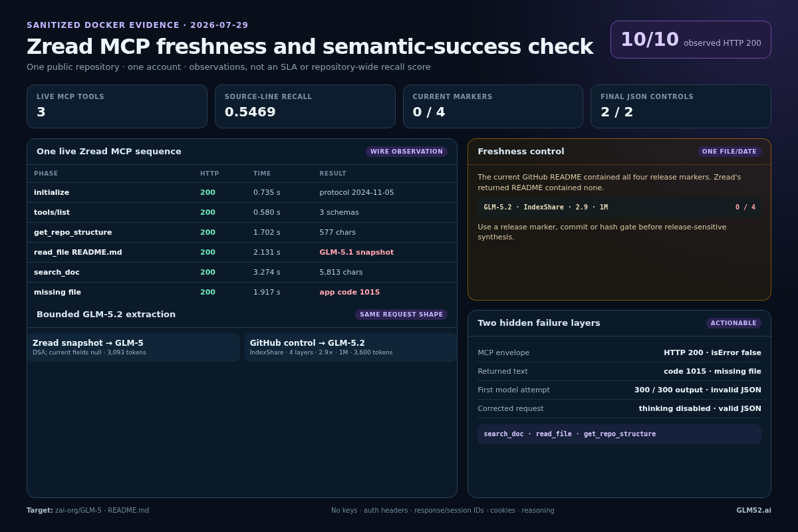Click the PHASE column header

tap(46, 174)
